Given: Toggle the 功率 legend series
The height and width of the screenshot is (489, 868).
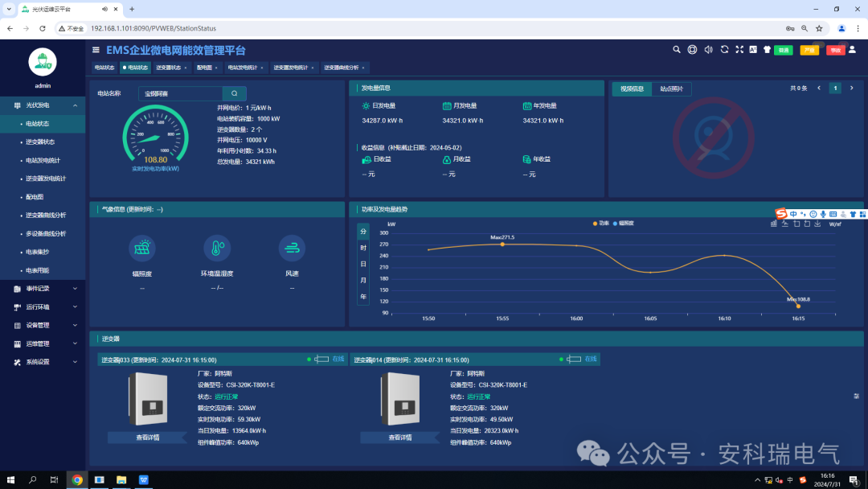Looking at the screenshot, I should pos(600,223).
